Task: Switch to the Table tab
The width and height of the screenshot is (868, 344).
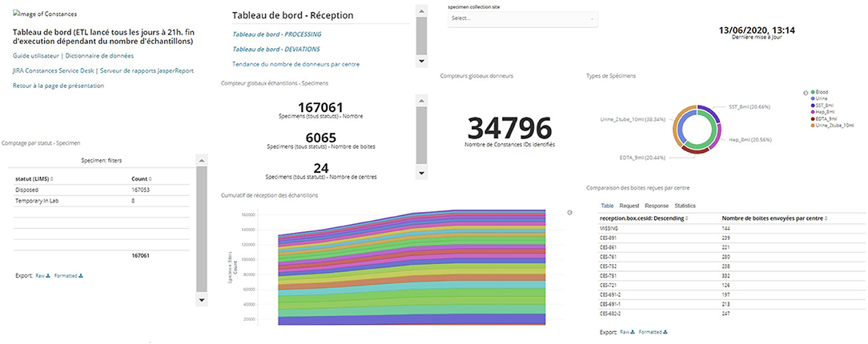Action: [x=607, y=205]
